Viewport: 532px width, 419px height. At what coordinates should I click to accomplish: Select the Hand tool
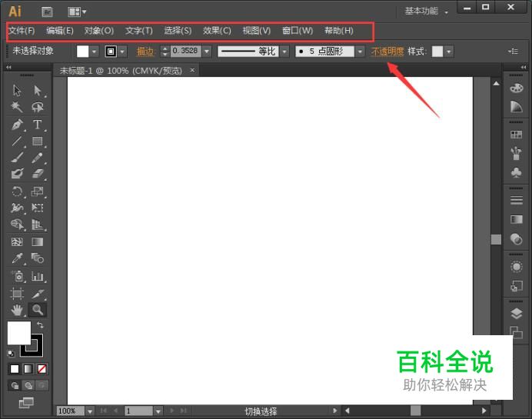pyautogui.click(x=17, y=310)
